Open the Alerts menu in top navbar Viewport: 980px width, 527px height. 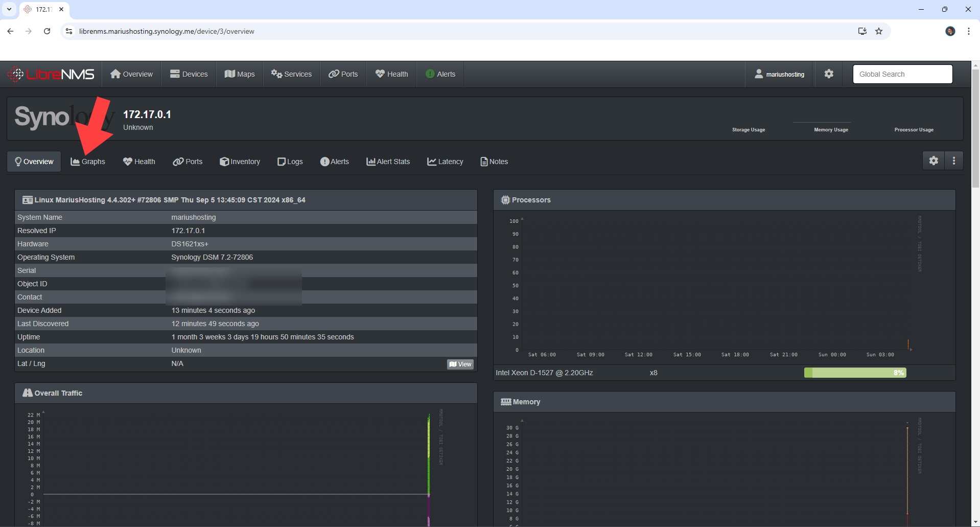[x=440, y=74]
